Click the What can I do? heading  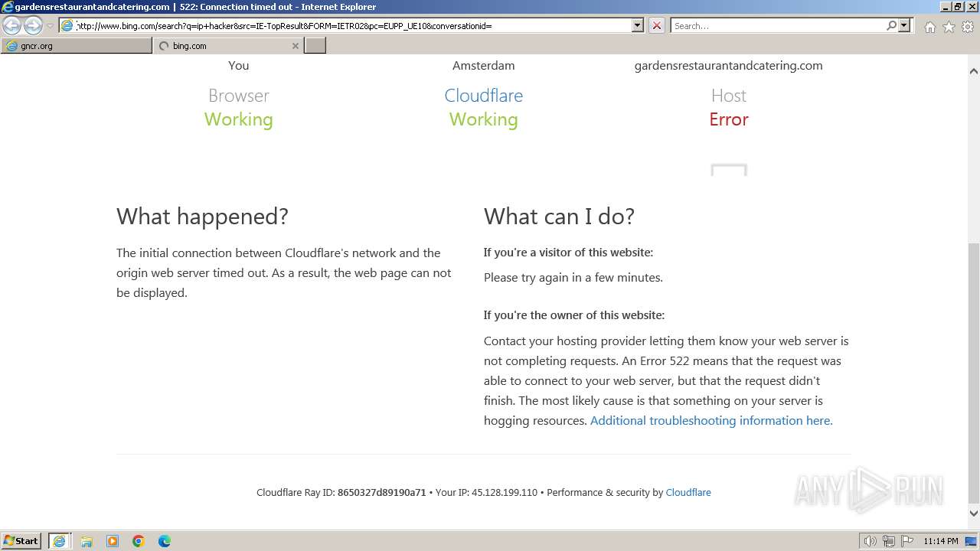pos(559,217)
